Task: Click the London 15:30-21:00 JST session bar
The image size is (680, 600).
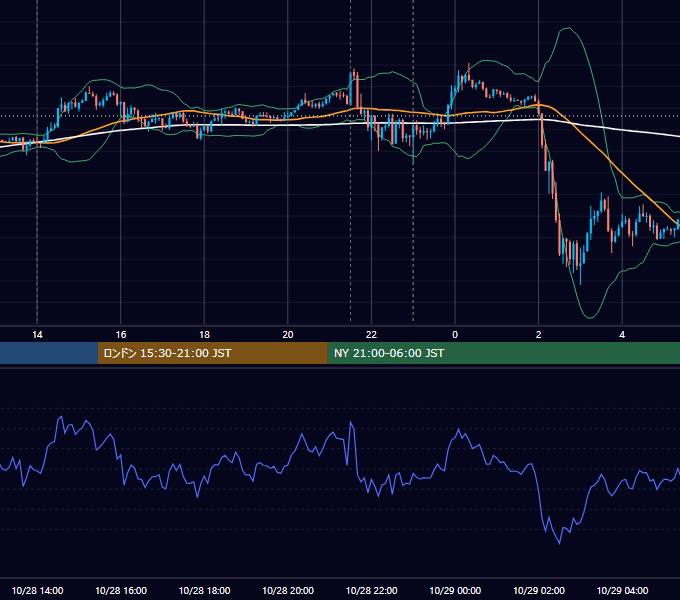Action: click(x=212, y=353)
